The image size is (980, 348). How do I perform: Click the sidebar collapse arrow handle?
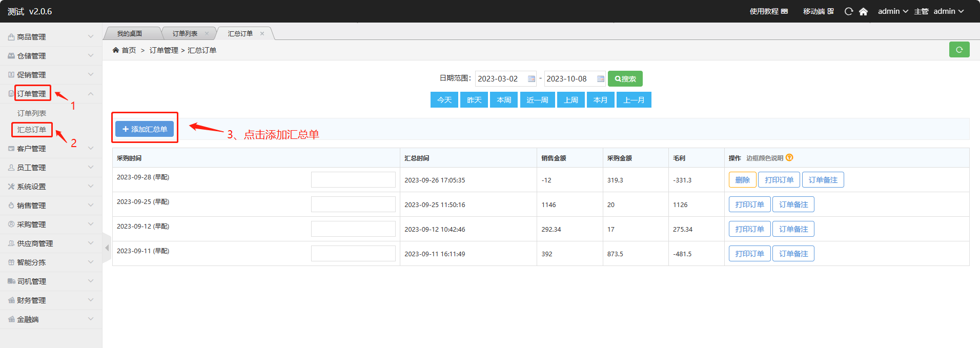click(x=107, y=248)
